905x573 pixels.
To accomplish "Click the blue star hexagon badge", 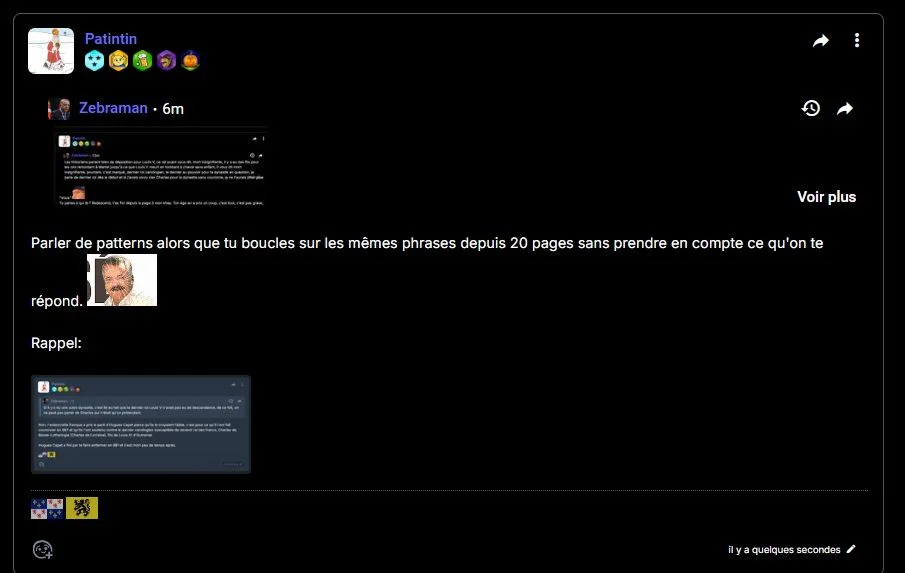I will (94, 61).
